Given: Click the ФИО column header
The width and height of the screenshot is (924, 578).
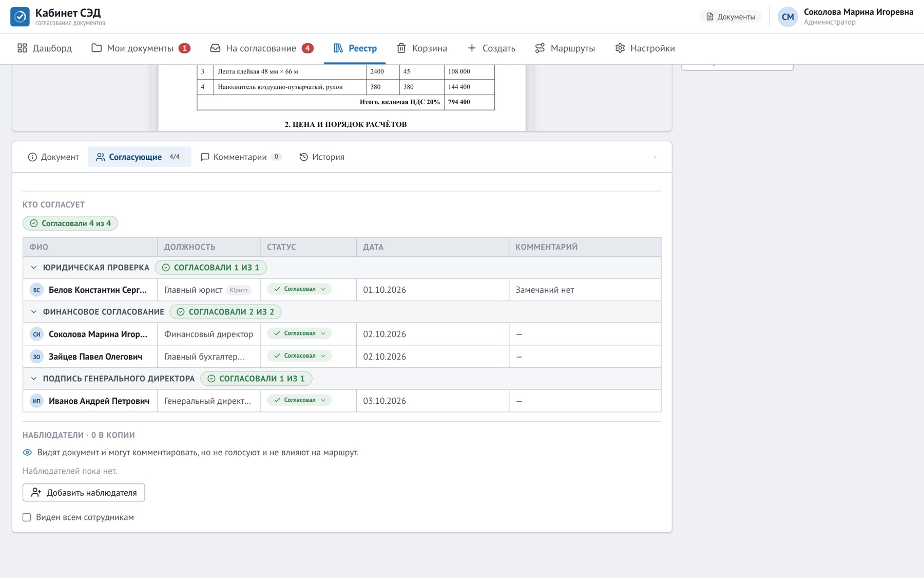Looking at the screenshot, I should click(x=90, y=247).
